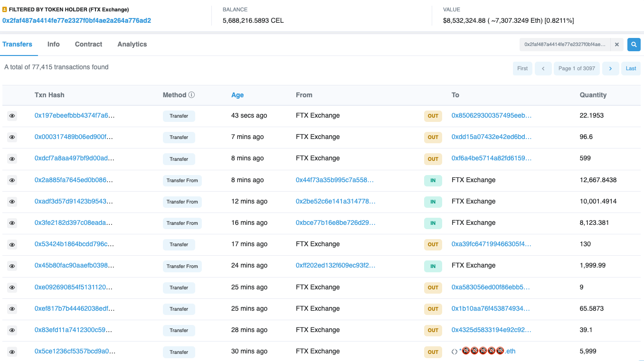The height and width of the screenshot is (361, 644).
Task: Open the Analytics tab
Action: pos(132,44)
